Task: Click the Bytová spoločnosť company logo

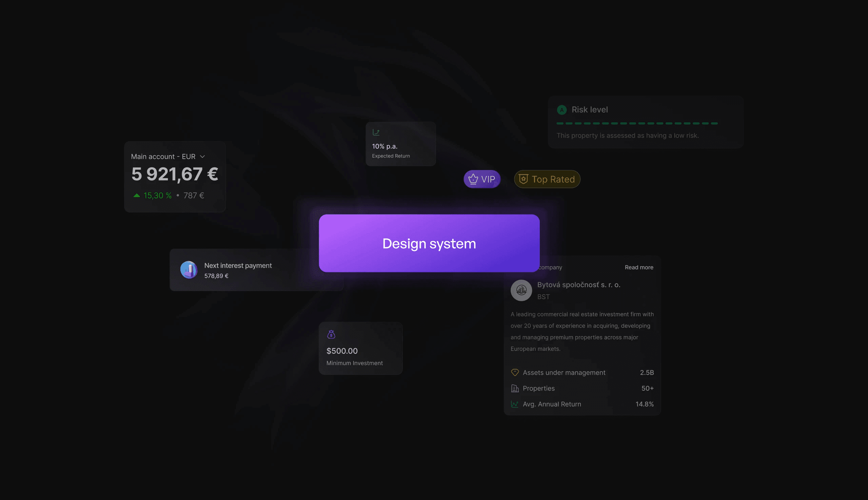Action: (521, 290)
